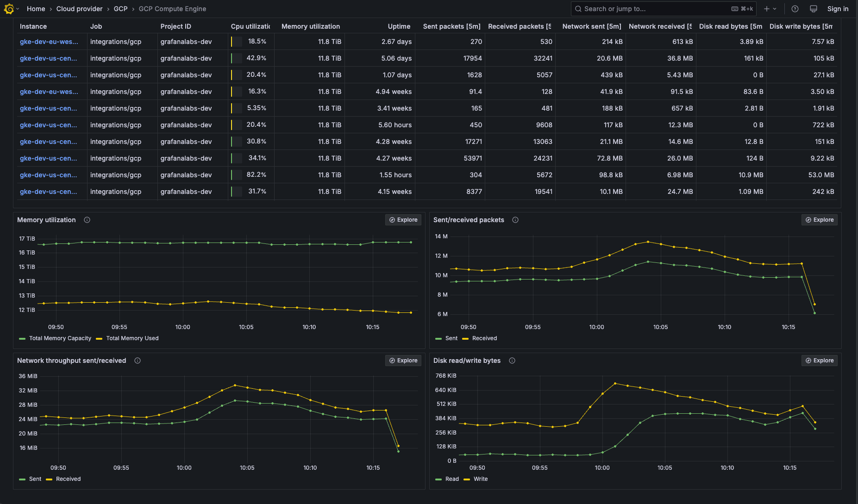Show info icon for Sent/received packets panel
This screenshot has width=858, height=504.
point(515,220)
